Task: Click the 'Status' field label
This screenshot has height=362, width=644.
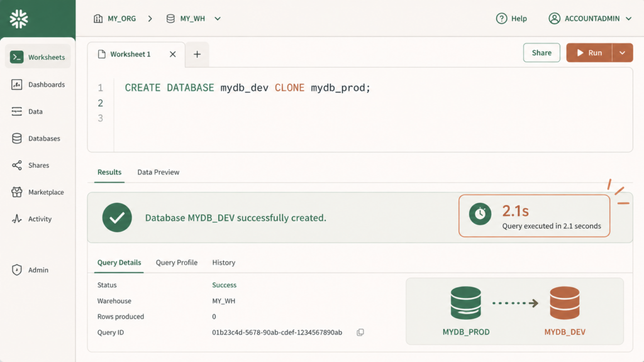Action: pos(107,285)
